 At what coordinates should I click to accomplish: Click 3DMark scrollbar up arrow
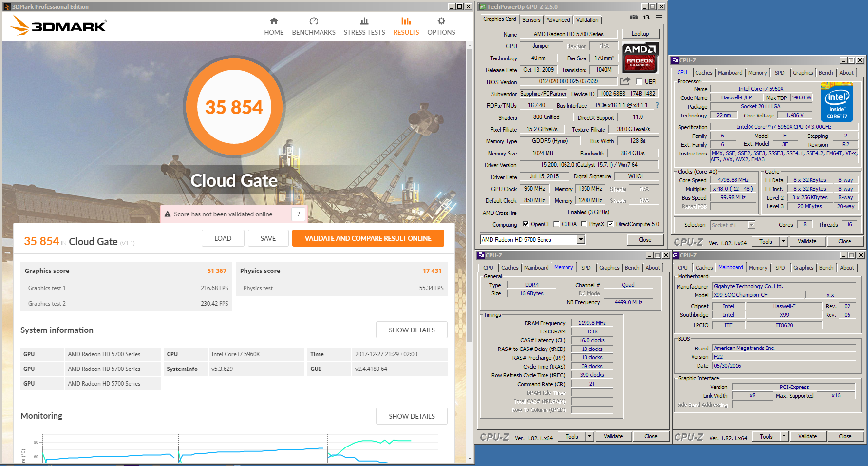click(470, 45)
